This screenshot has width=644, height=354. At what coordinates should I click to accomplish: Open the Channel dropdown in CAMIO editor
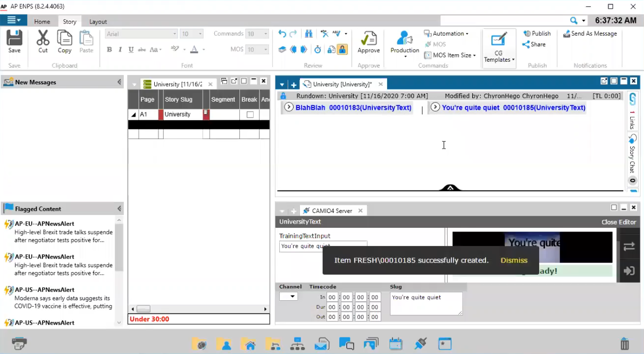[288, 297]
